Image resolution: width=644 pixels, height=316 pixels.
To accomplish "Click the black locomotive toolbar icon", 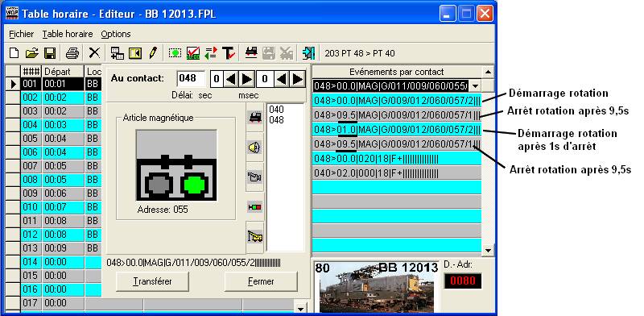I will (251, 52).
